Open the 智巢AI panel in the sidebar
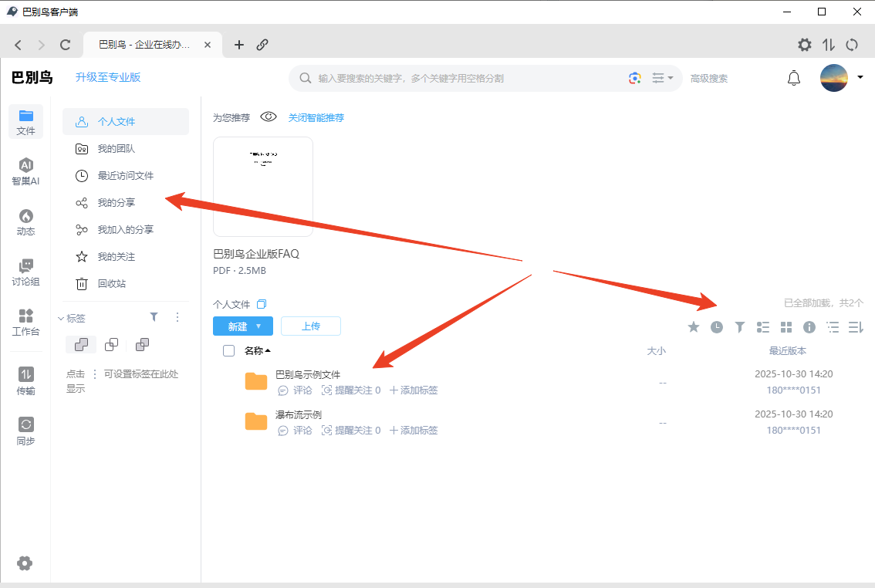The height and width of the screenshot is (588, 875). [25, 171]
